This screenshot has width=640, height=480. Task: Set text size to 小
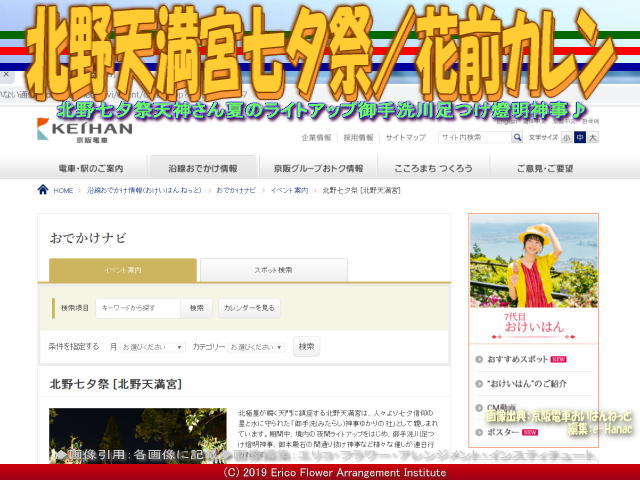point(567,138)
